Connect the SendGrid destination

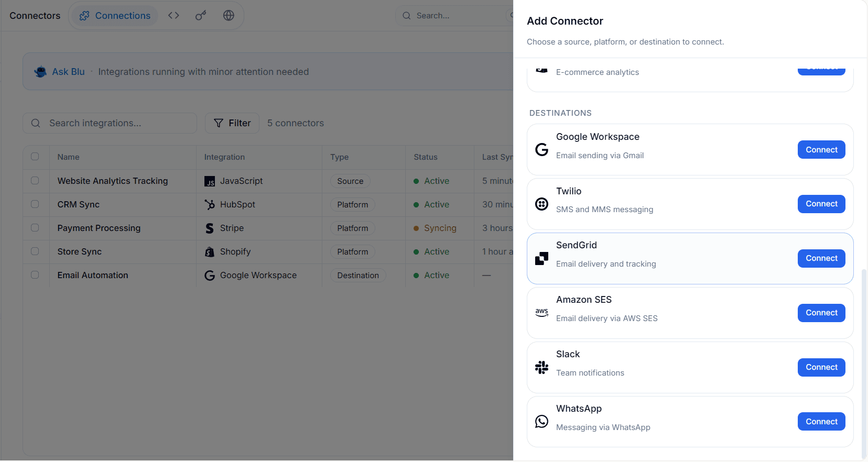coord(821,258)
